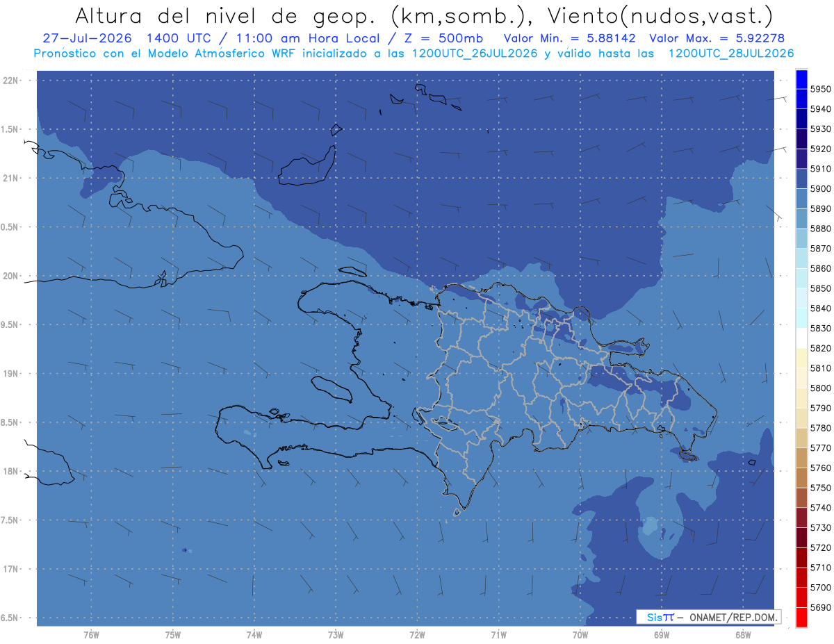This screenshot has height=644, width=834.
Task: Click the legend value 5860
Action: (x=819, y=268)
